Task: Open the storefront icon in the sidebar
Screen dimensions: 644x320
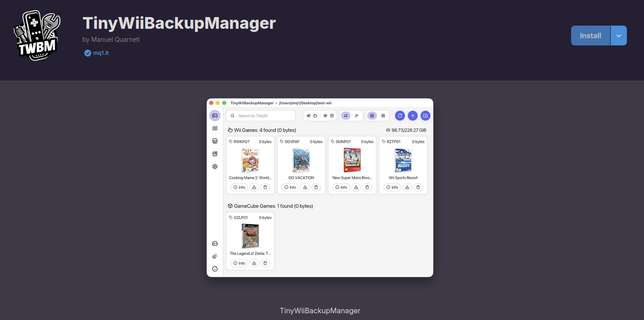Action: point(215,141)
